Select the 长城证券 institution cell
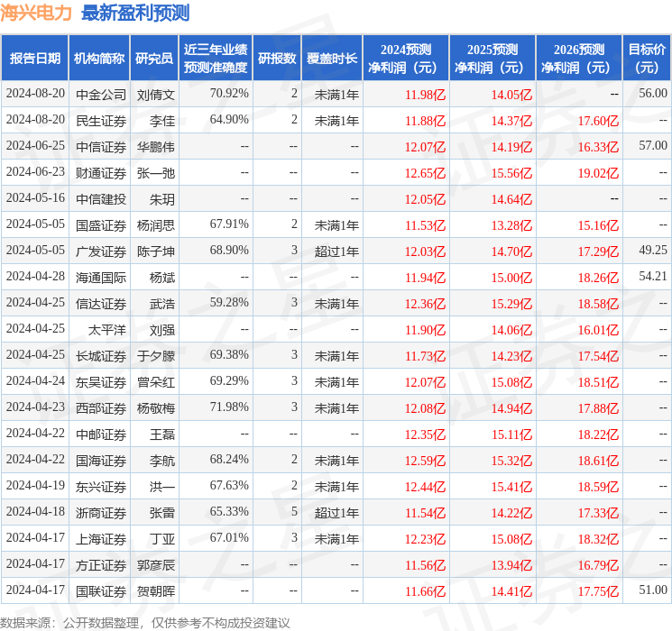The image size is (672, 631). click(x=101, y=356)
